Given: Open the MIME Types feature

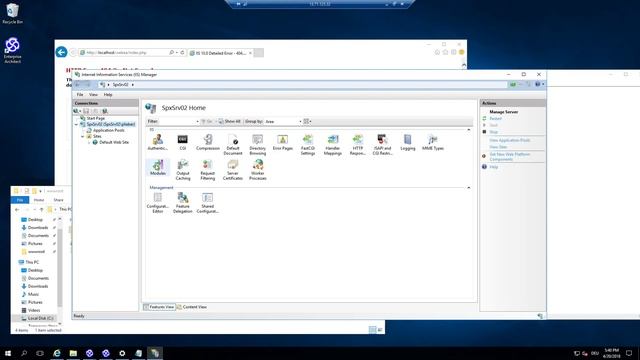Looking at the screenshot, I should [433, 142].
